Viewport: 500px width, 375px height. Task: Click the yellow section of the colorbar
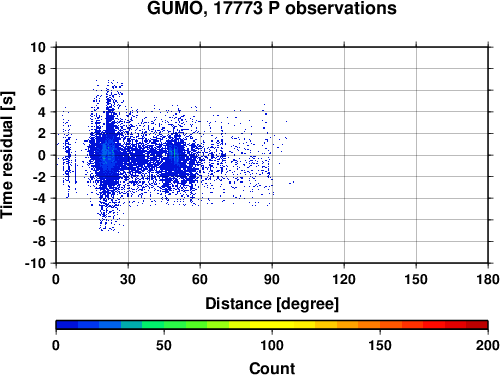pos(272,325)
